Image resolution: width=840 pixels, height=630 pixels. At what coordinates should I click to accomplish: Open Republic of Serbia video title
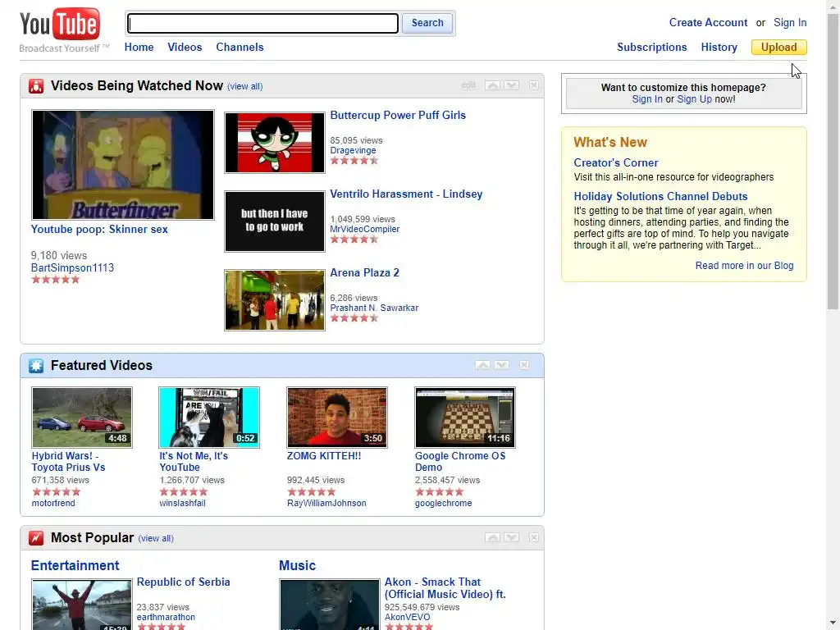tap(183, 582)
